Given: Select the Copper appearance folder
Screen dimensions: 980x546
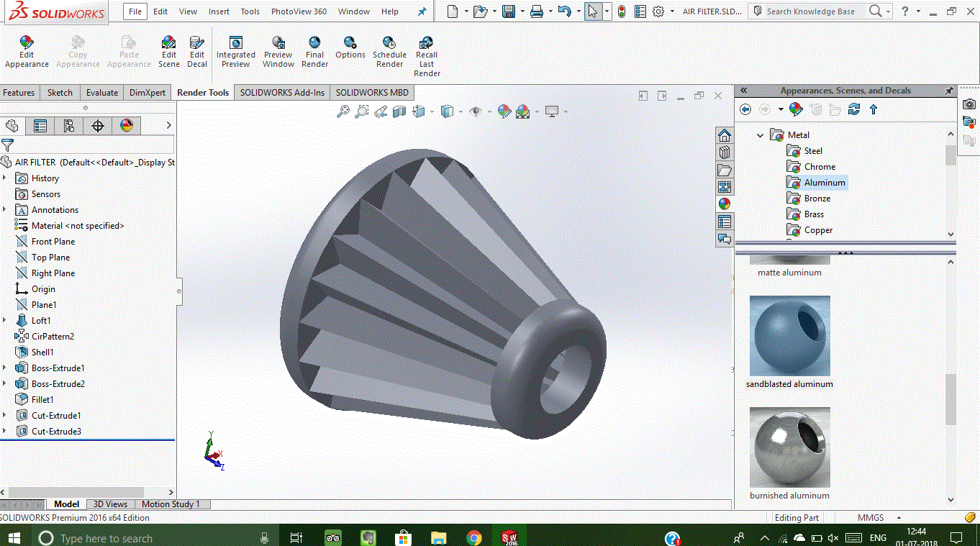Looking at the screenshot, I should click(809, 230).
